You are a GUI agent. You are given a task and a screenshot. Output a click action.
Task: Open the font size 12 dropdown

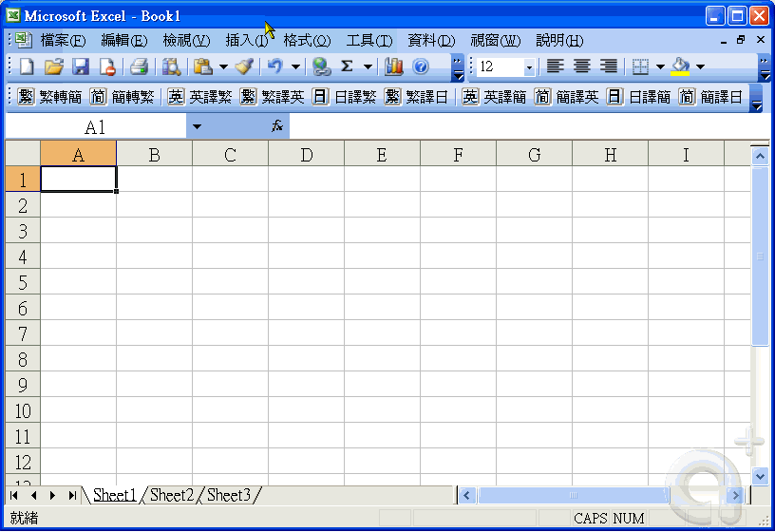point(529,67)
